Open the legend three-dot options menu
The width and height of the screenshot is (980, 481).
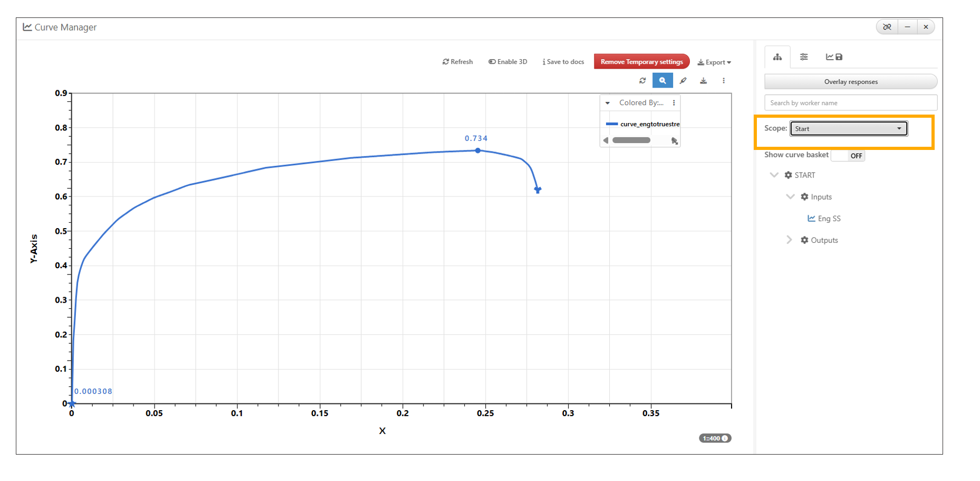tap(674, 103)
